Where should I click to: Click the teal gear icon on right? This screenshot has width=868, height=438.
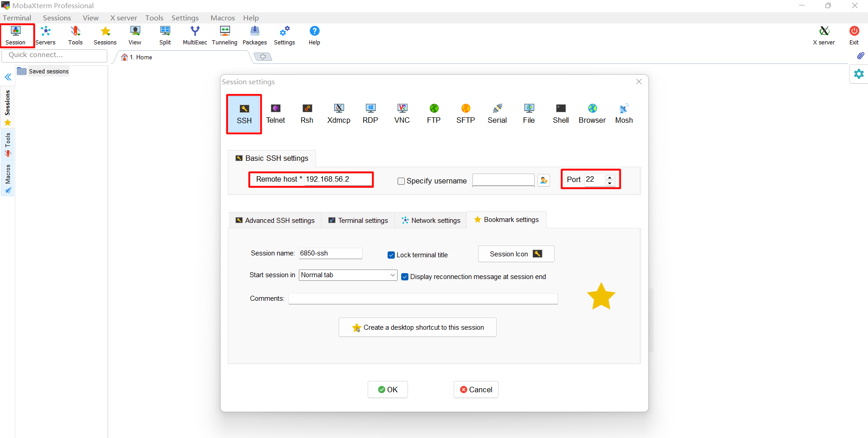pos(859,74)
